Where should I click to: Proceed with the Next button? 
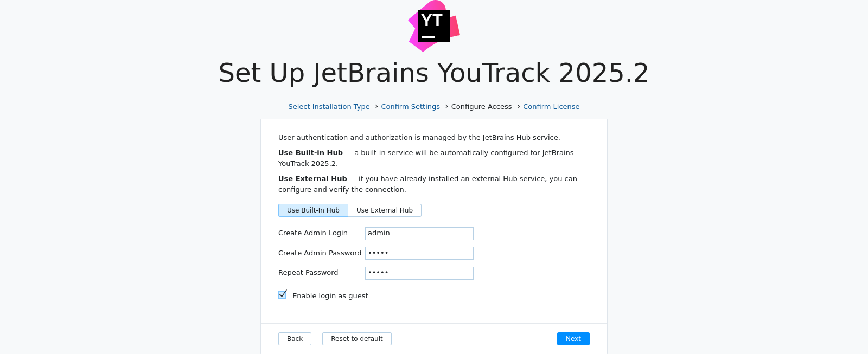pyautogui.click(x=573, y=339)
